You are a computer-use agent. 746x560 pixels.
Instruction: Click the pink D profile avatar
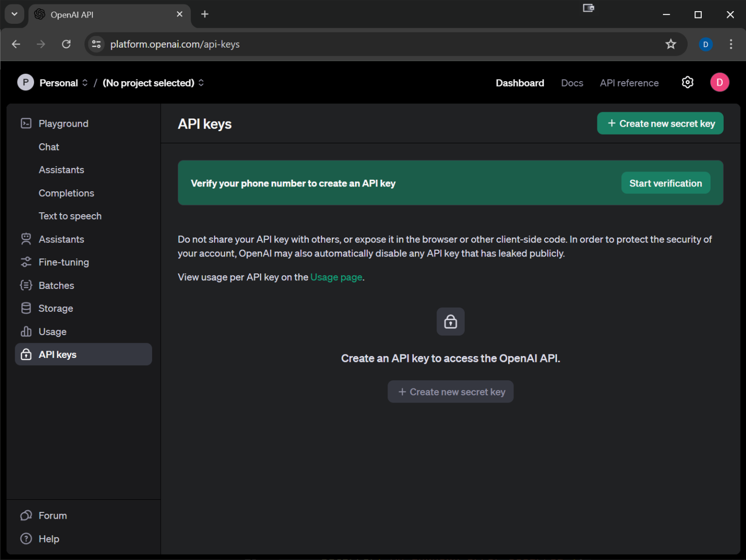coord(719,83)
